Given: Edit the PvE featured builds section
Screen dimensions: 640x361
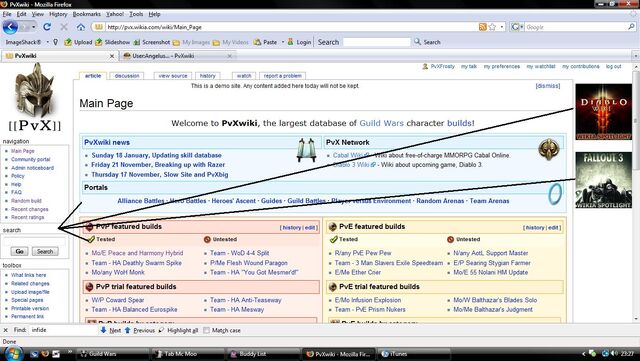Looking at the screenshot, I should point(553,227).
